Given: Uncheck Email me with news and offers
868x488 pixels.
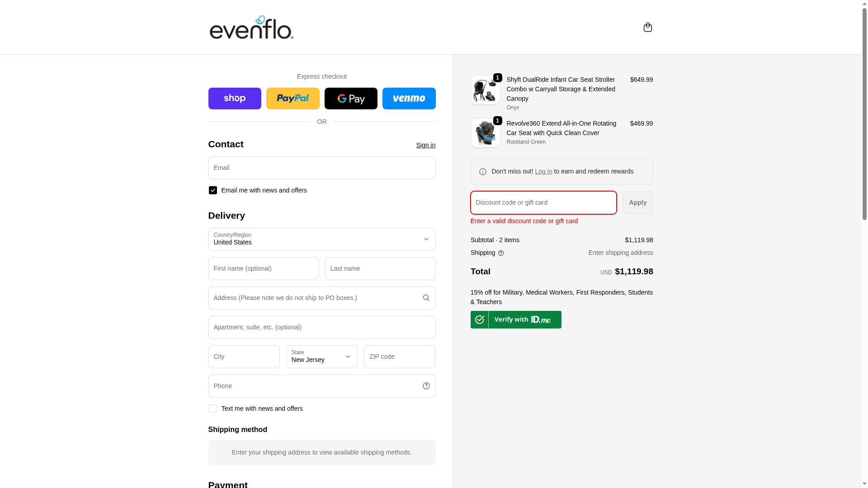Looking at the screenshot, I should 213,190.
